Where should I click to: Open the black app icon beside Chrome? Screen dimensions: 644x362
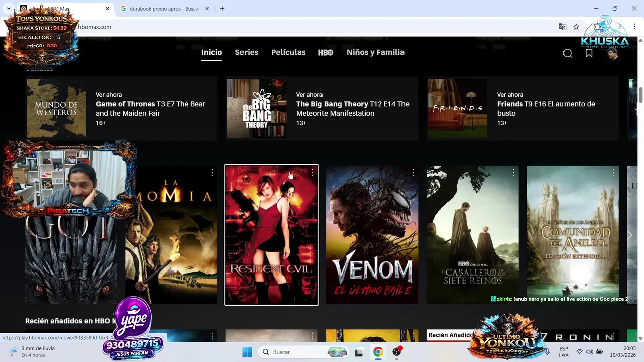pyautogui.click(x=359, y=352)
